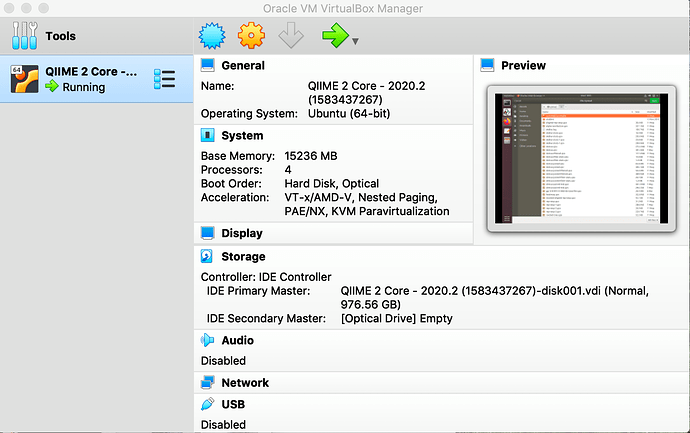Open the System section header
Image resolution: width=690 pixels, height=433 pixels.
pos(242,135)
